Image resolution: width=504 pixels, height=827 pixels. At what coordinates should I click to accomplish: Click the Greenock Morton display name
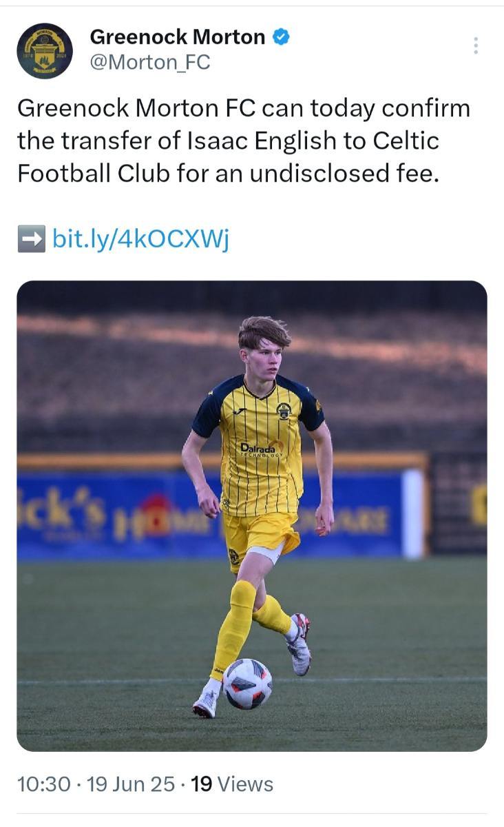[x=178, y=37]
